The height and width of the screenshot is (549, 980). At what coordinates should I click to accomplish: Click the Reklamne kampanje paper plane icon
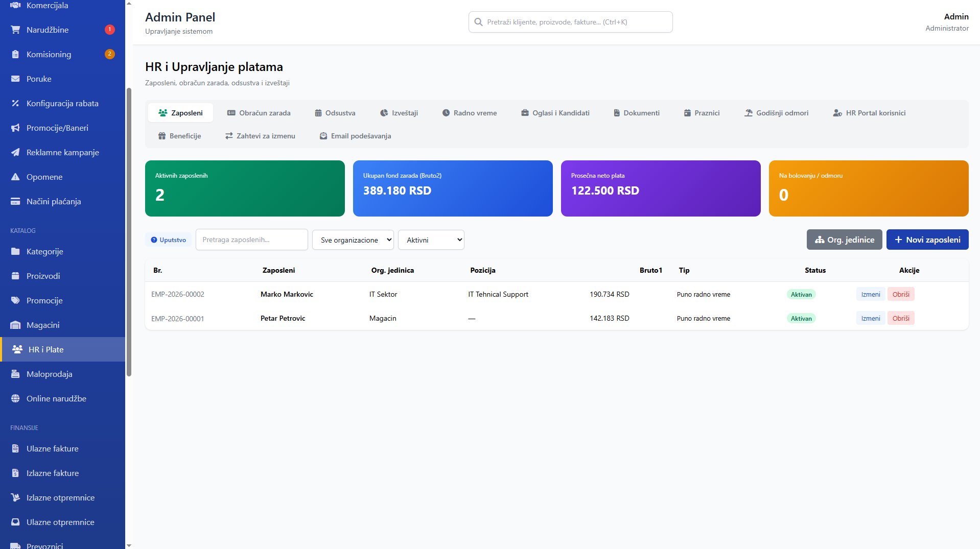(x=15, y=152)
